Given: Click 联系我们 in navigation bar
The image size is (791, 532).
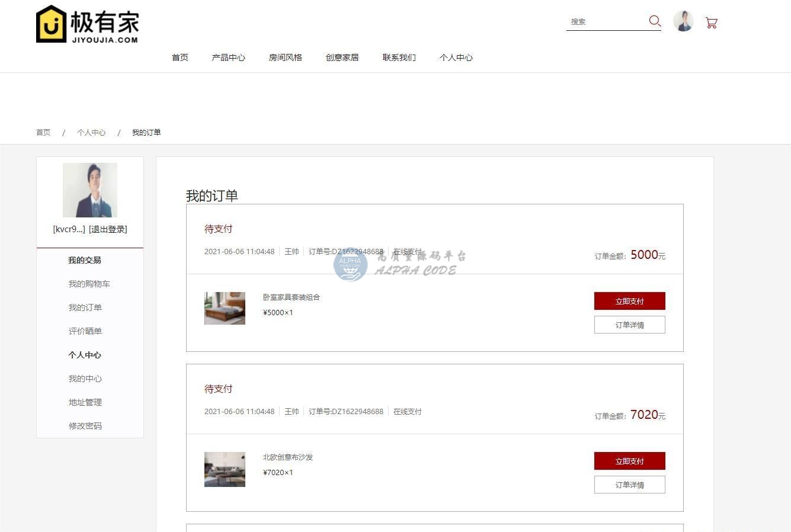Looking at the screenshot, I should click(399, 57).
